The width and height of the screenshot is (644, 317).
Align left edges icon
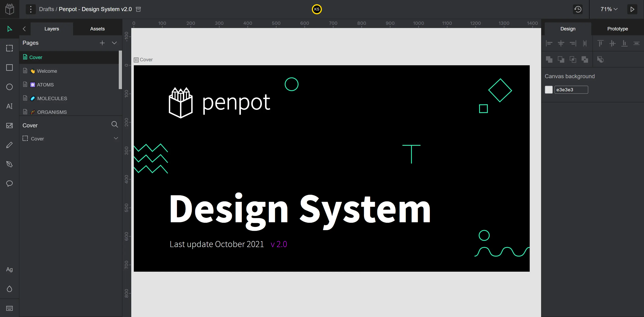549,43
